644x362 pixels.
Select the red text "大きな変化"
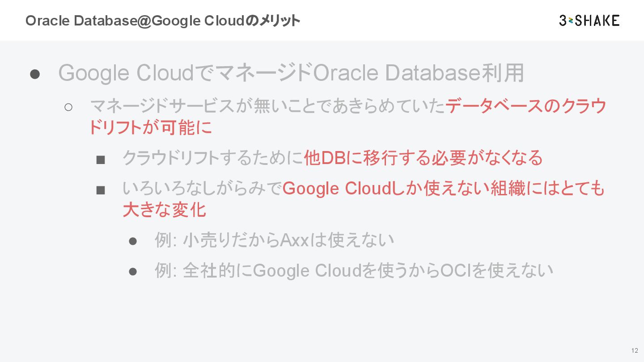164,210
